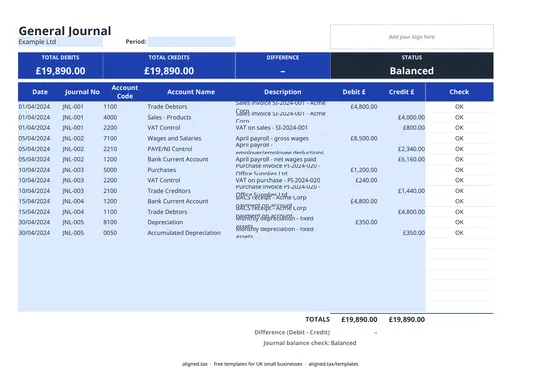Select the Wages and Salaries account name
This screenshot has width=540, height=382.
click(174, 138)
